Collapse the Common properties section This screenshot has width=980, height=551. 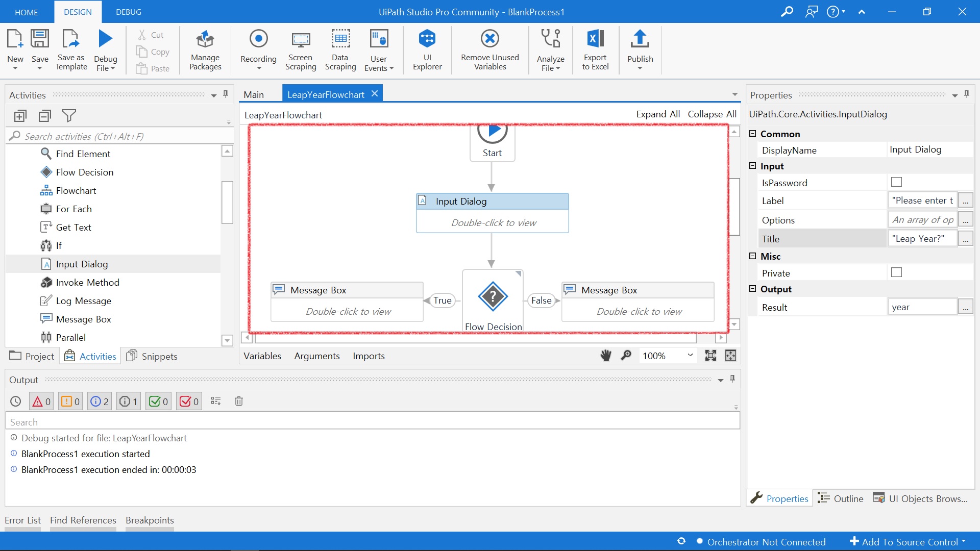pyautogui.click(x=752, y=134)
